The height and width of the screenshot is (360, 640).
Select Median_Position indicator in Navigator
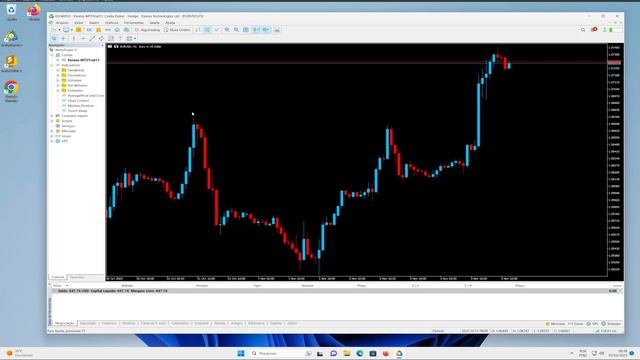pos(80,105)
